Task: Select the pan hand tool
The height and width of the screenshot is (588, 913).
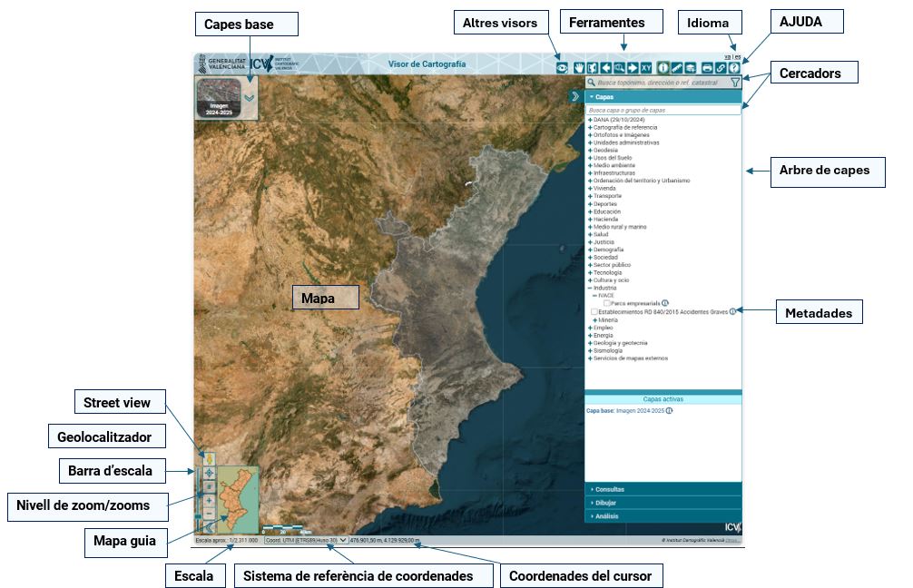Action: pyautogui.click(x=577, y=67)
